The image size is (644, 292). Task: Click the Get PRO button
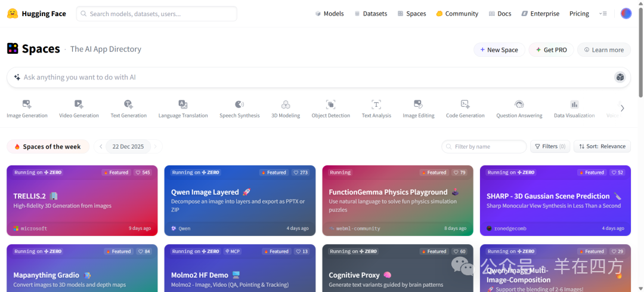[x=551, y=50]
